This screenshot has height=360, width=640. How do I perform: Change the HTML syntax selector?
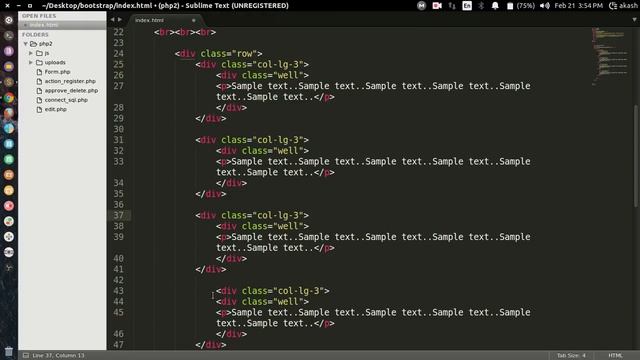pyautogui.click(x=616, y=356)
